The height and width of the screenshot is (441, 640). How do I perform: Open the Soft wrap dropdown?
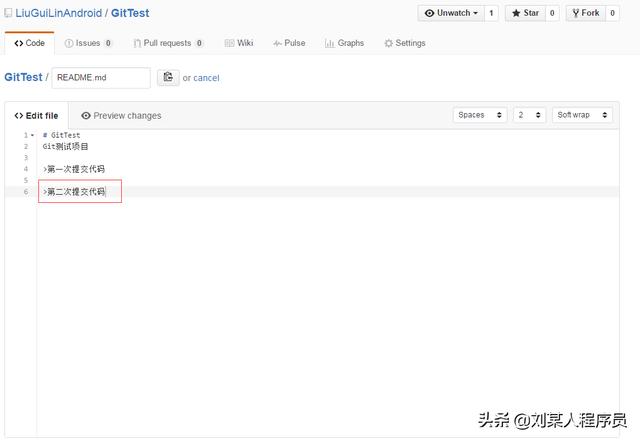coord(582,115)
